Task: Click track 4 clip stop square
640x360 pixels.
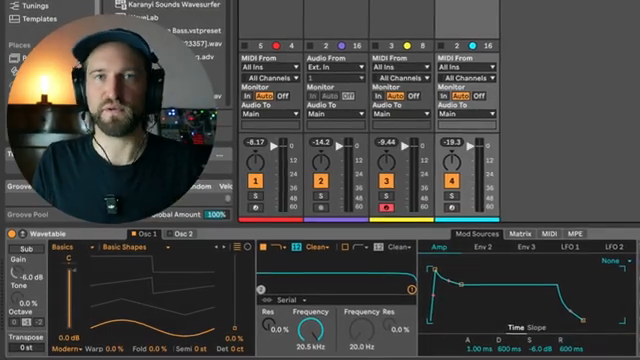Action: click(441, 46)
